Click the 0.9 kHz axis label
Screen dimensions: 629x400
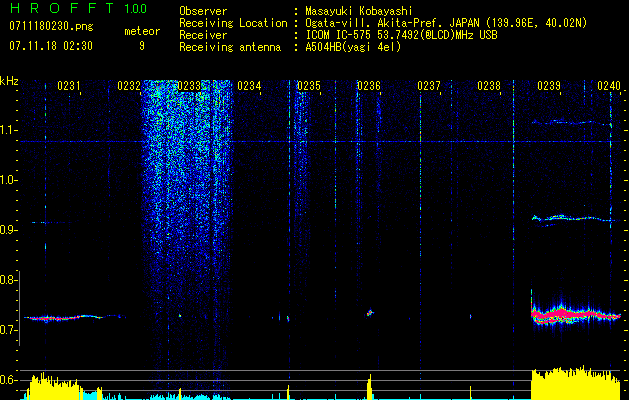pyautogui.click(x=7, y=230)
